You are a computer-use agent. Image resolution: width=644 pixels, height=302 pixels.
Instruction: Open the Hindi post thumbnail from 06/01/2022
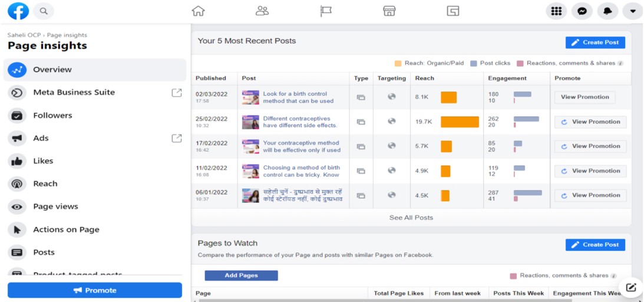(250, 195)
